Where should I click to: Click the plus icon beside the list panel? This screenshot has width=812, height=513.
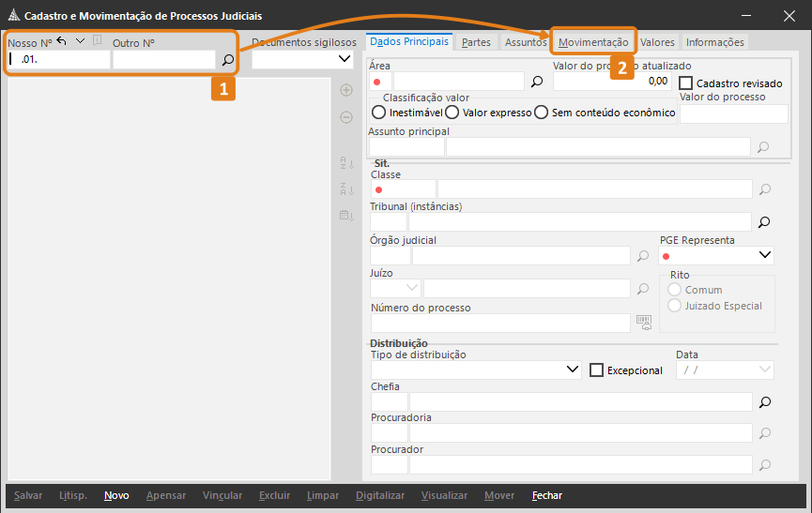[346, 90]
